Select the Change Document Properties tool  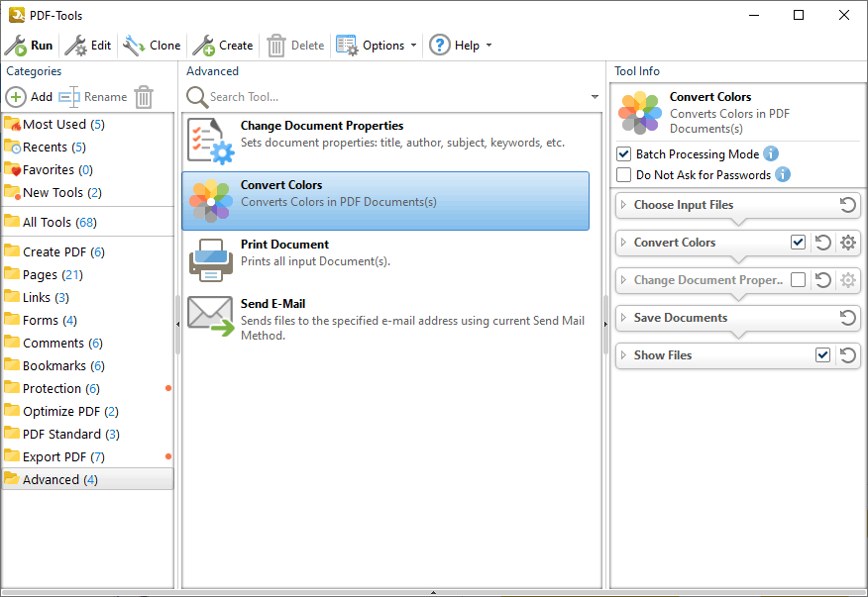tap(385, 142)
